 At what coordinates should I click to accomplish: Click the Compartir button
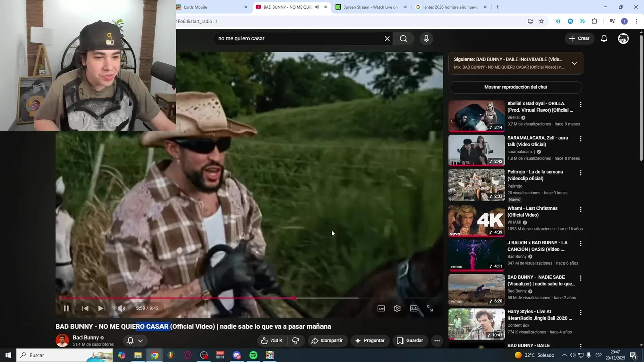point(327,341)
